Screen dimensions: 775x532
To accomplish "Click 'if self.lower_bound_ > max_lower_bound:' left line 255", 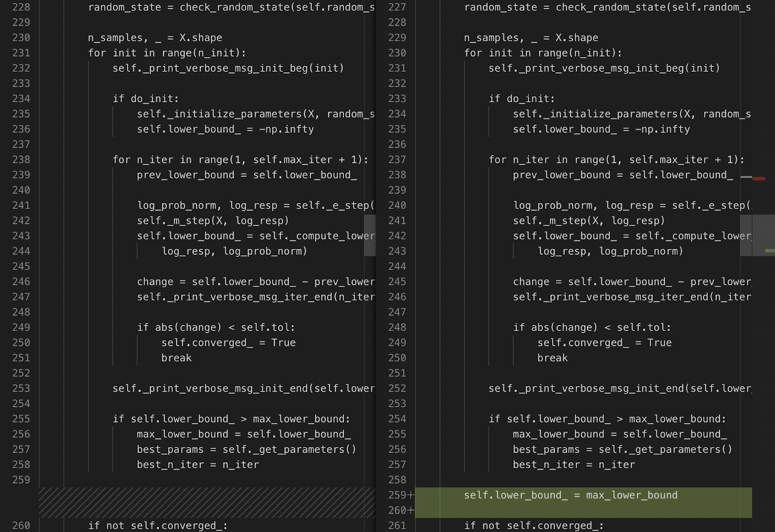I will (x=232, y=419).
